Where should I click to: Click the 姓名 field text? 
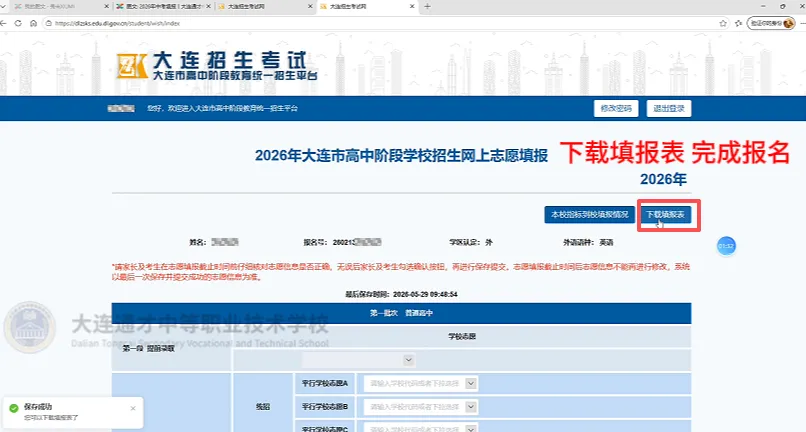click(x=214, y=242)
